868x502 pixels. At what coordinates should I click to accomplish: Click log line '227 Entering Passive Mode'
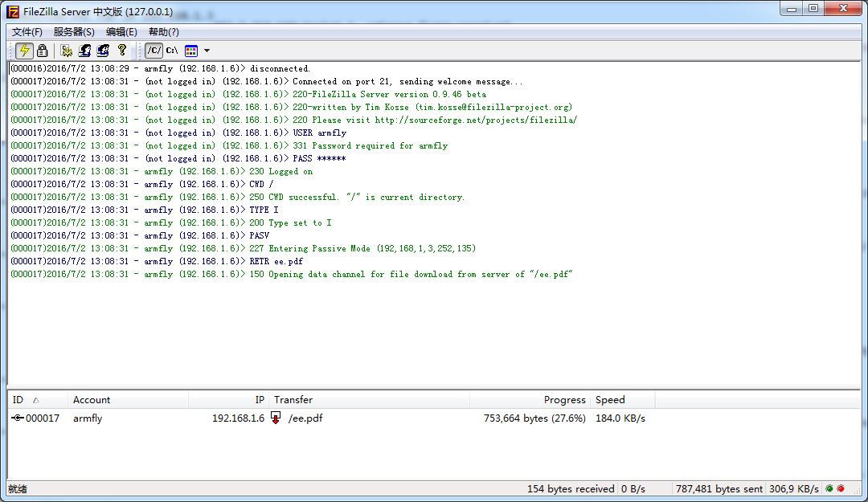coord(243,248)
